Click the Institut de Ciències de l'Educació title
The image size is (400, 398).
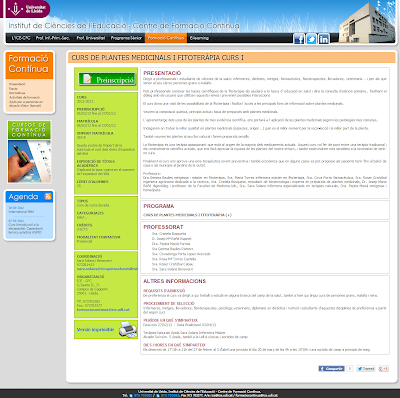[x=124, y=26]
